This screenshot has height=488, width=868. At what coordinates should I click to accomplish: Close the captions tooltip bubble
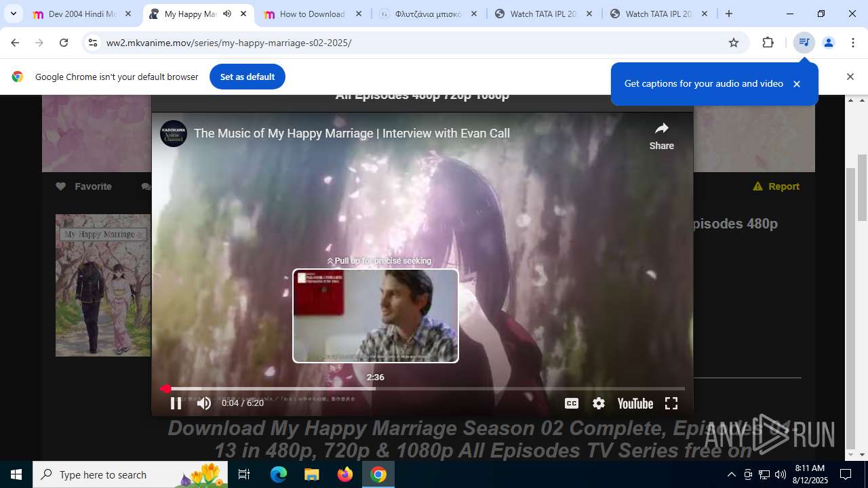coord(797,84)
